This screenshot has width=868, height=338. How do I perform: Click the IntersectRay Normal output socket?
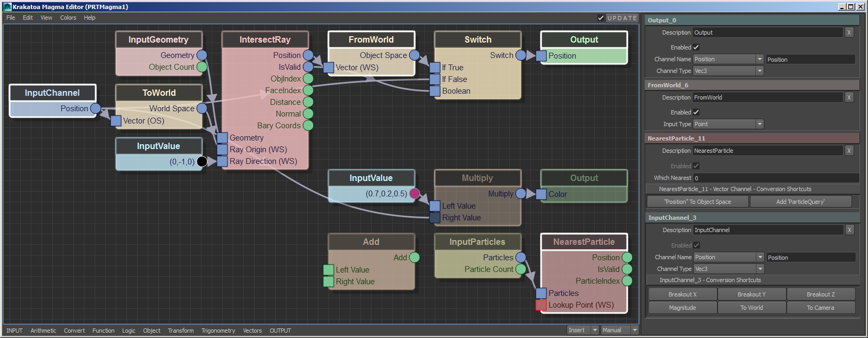tap(308, 114)
